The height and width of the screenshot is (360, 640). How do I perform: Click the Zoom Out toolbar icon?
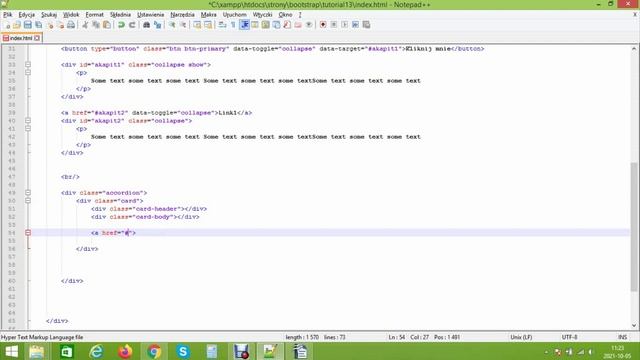183,25
